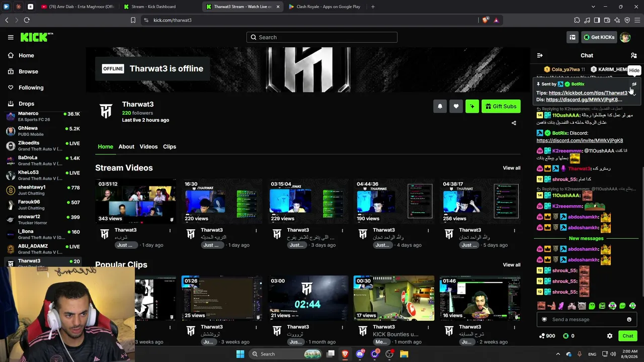Open snowar12 channel in sidebar
644x362 pixels.
pyautogui.click(x=43, y=219)
